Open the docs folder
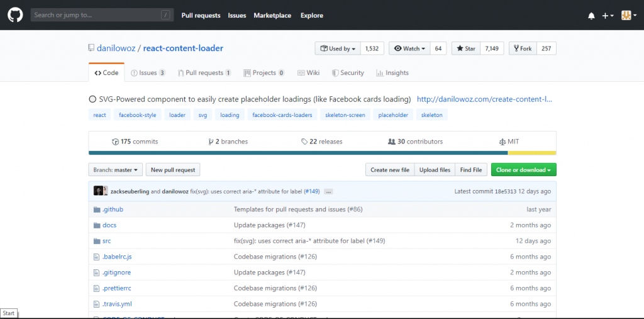Image resolution: width=644 pixels, height=319 pixels. pos(109,225)
